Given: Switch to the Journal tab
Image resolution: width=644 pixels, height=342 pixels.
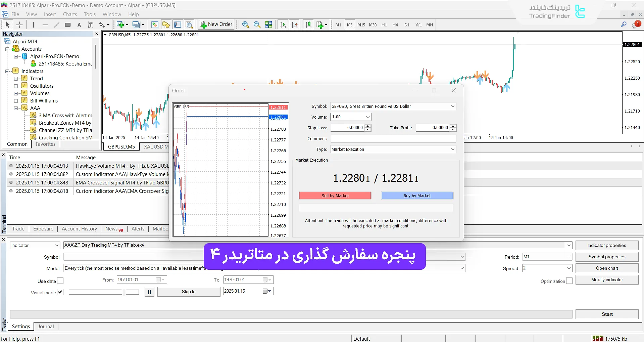Looking at the screenshot, I should (x=46, y=326).
